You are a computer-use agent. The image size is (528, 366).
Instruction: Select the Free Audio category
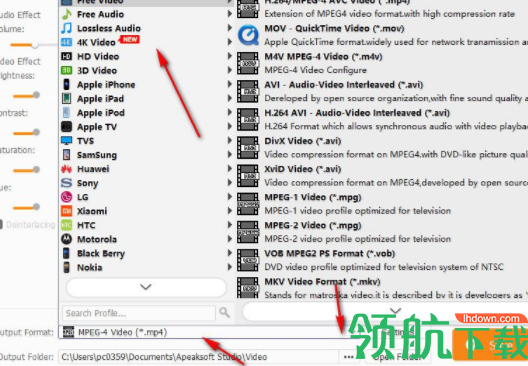(x=146, y=14)
